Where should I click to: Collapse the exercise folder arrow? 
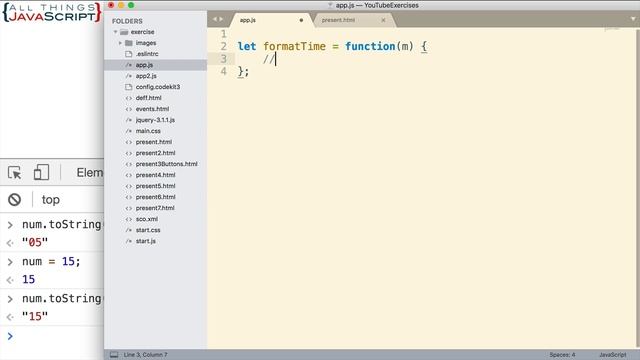pos(116,32)
